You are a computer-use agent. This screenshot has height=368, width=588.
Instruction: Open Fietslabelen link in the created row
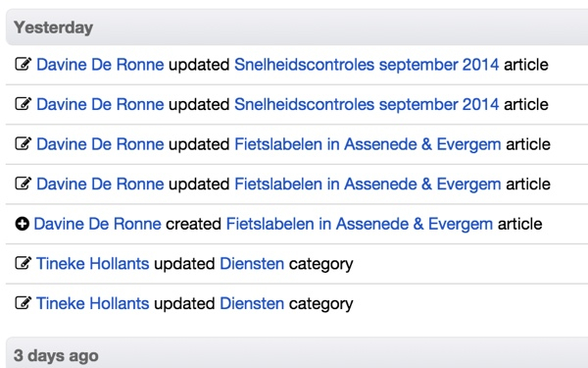(360, 224)
